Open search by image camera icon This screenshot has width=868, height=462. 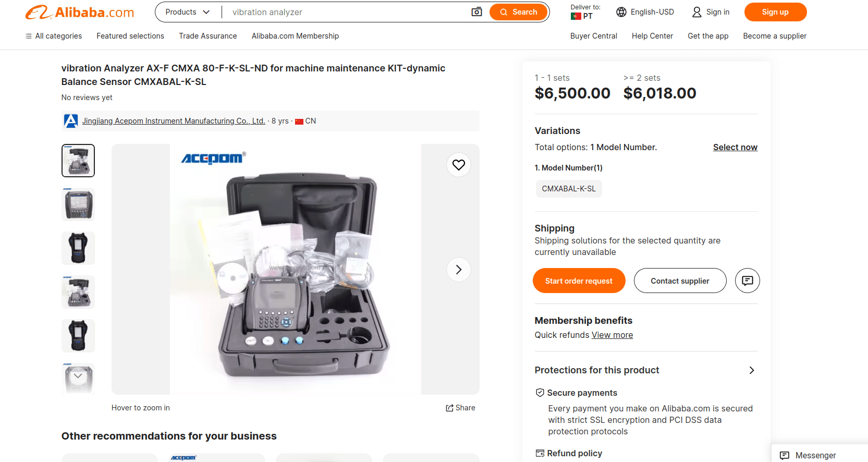click(476, 11)
